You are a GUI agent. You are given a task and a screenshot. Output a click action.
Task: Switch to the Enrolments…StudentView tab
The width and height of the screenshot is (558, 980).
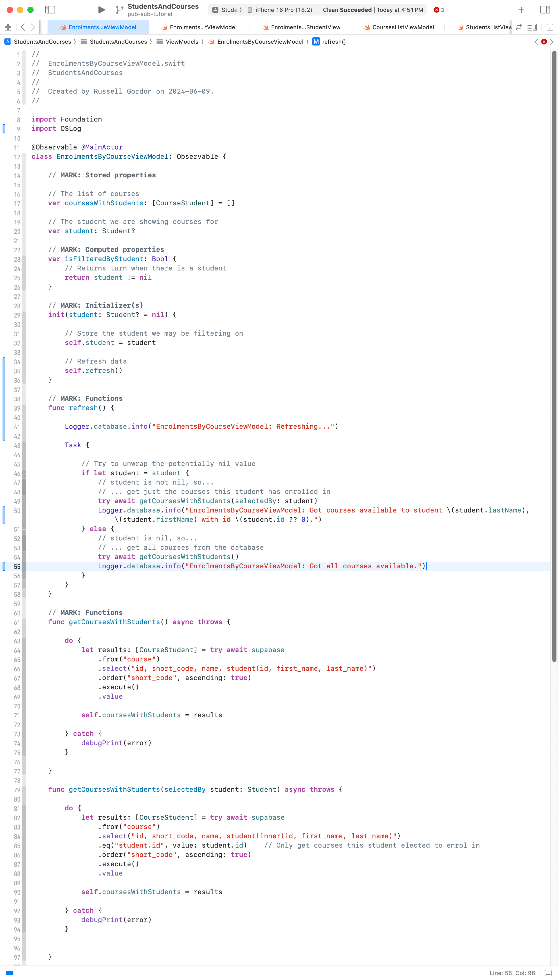(305, 27)
